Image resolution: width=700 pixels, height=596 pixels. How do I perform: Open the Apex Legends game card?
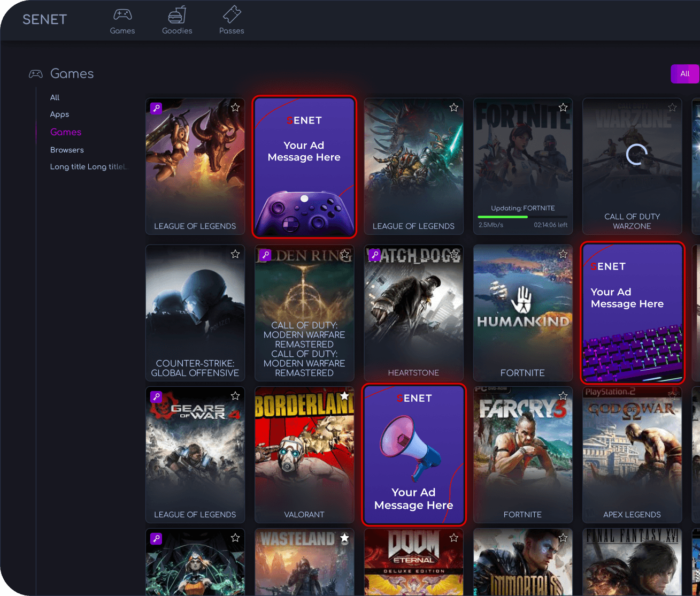click(x=632, y=455)
